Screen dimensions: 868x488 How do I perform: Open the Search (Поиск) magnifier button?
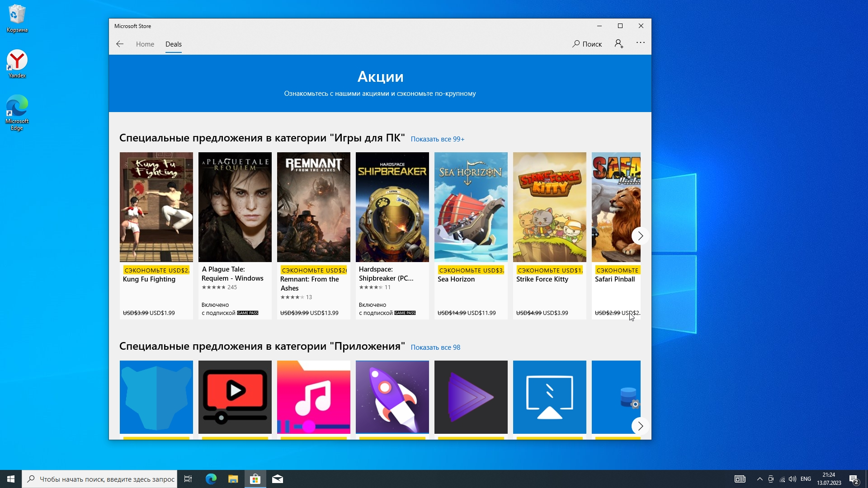587,44
